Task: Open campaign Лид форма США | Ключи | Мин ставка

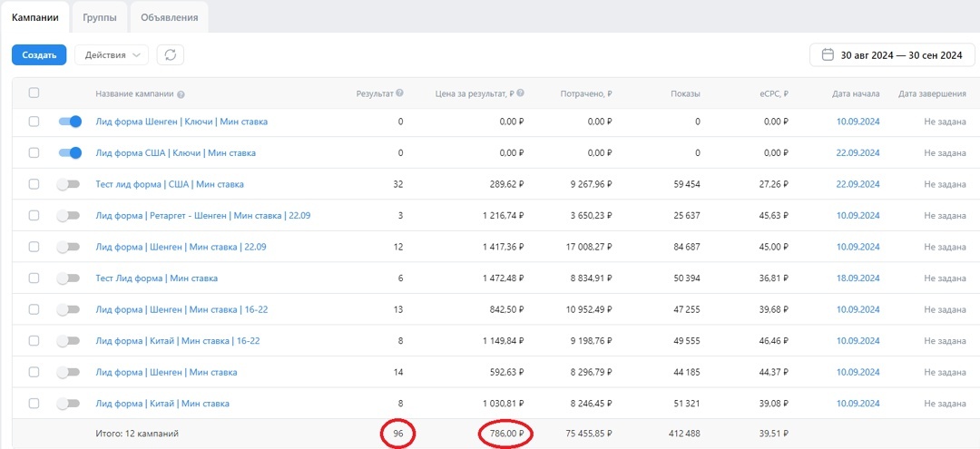Action: coord(176,153)
